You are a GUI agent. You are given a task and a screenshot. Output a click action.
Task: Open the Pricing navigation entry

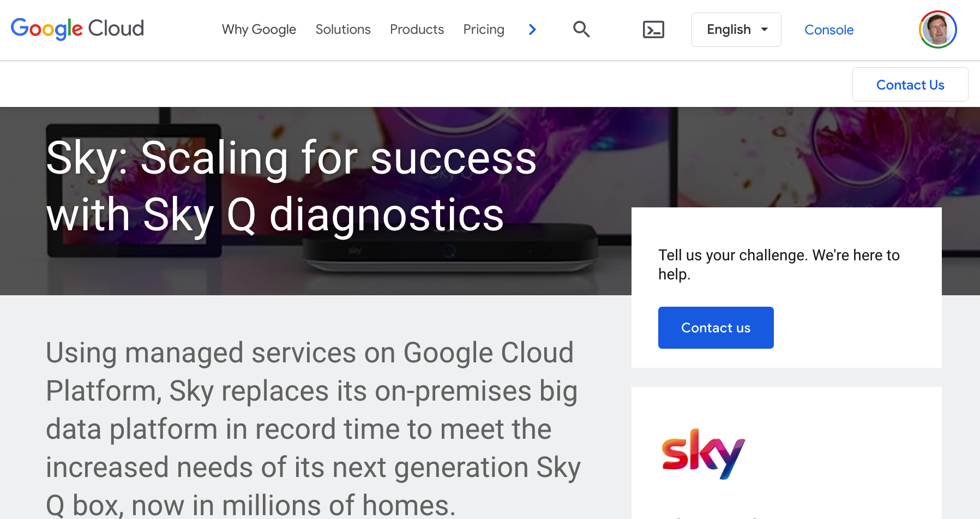484,29
